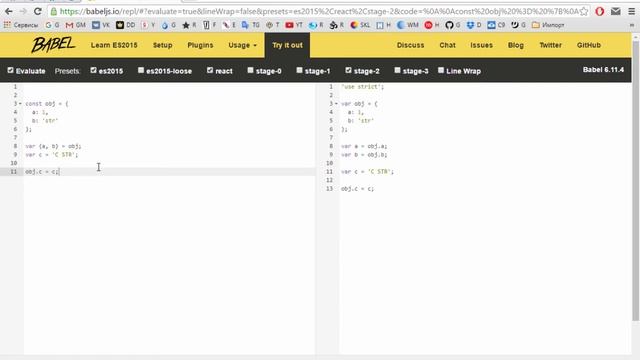Click 'var b = obj.b;' in output
The image size is (640, 360).
coord(364,155)
